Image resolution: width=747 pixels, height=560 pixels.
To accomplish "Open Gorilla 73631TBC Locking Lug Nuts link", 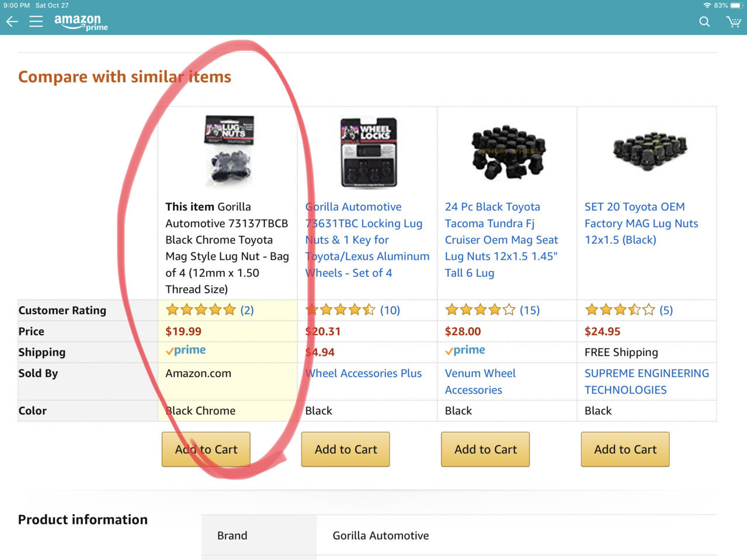I will coord(367,239).
